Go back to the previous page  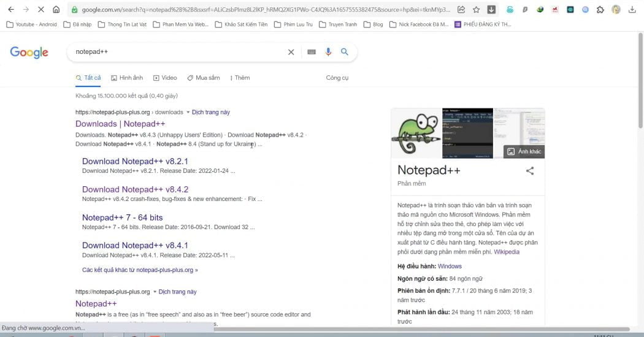pos(11,9)
